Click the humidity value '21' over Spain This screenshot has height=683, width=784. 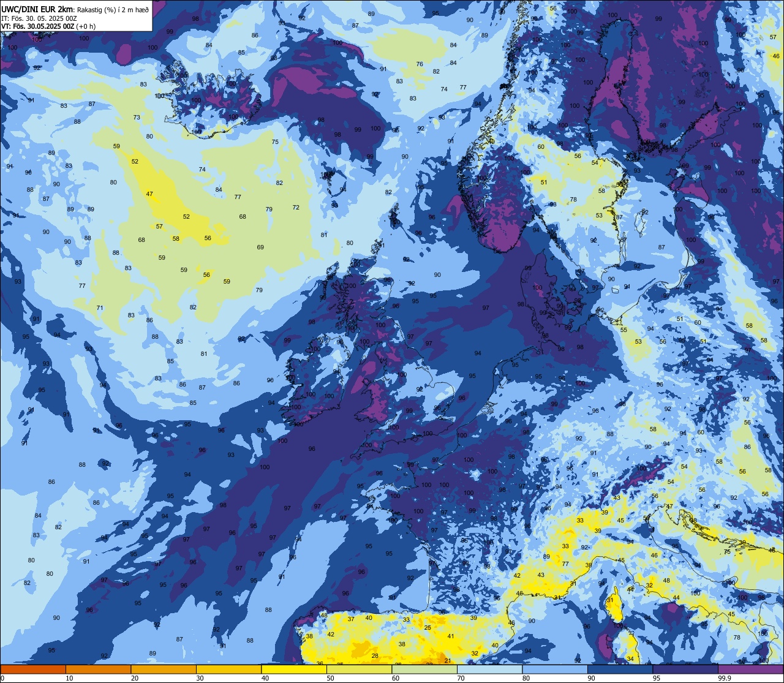tap(448, 660)
